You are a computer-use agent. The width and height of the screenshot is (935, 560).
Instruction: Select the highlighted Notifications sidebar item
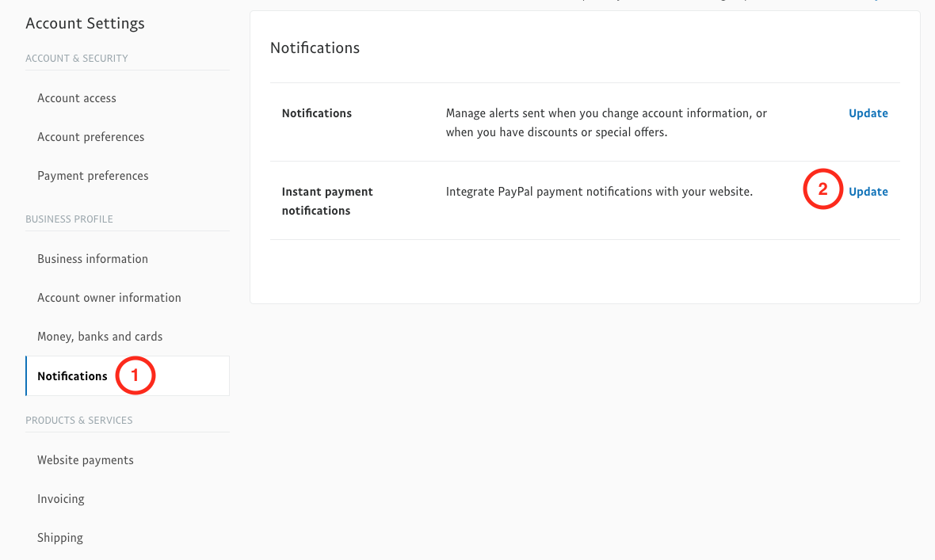[x=72, y=376]
